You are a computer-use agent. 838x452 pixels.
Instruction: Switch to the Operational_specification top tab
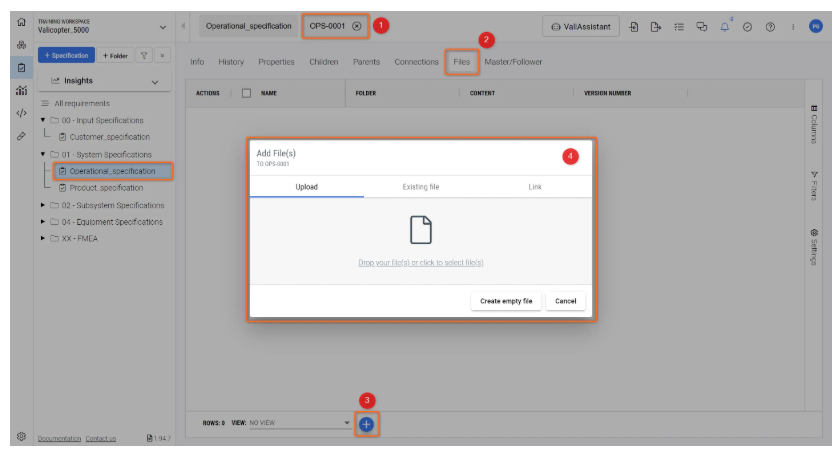coord(249,26)
